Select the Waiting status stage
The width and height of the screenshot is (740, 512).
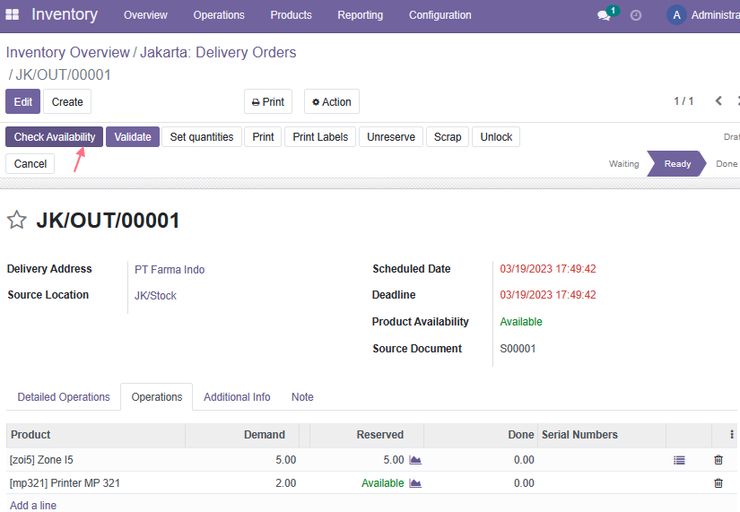coord(623,164)
